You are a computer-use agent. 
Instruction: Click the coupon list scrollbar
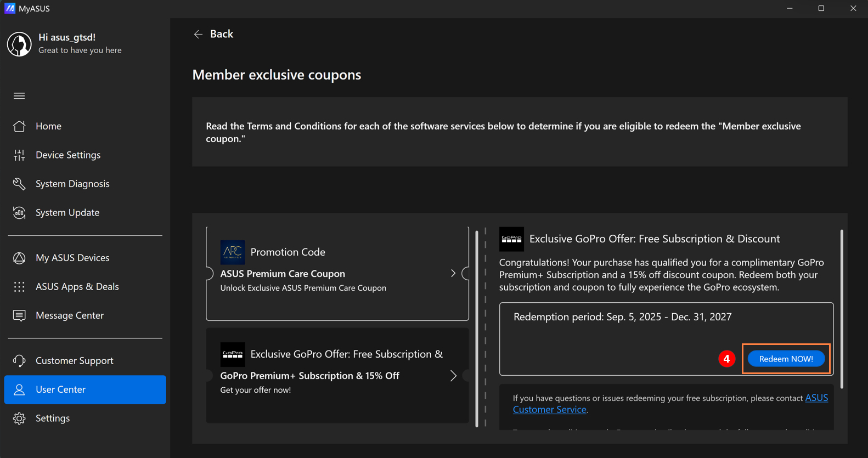pos(477,328)
